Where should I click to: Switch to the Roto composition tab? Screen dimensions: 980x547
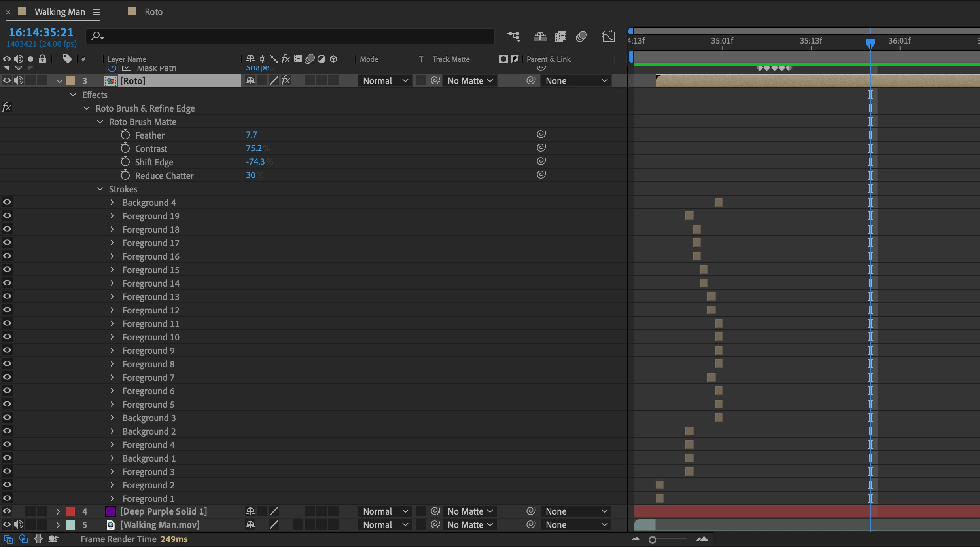tap(153, 12)
